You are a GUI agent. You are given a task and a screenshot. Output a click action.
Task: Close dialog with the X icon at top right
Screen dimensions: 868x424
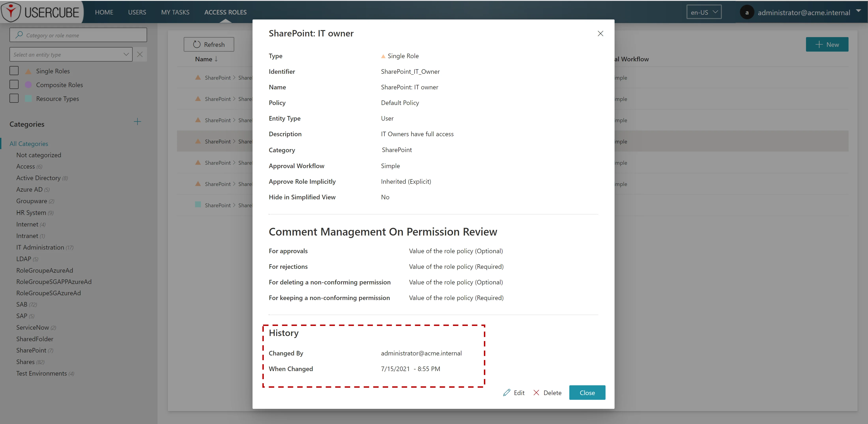click(600, 33)
